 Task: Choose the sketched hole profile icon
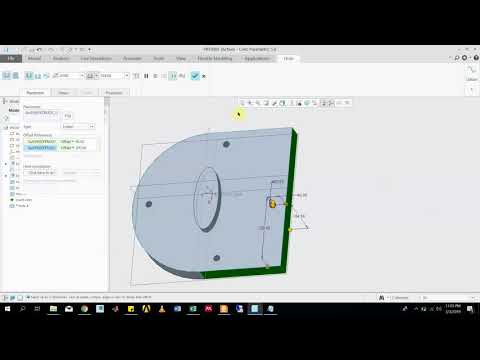[46, 76]
